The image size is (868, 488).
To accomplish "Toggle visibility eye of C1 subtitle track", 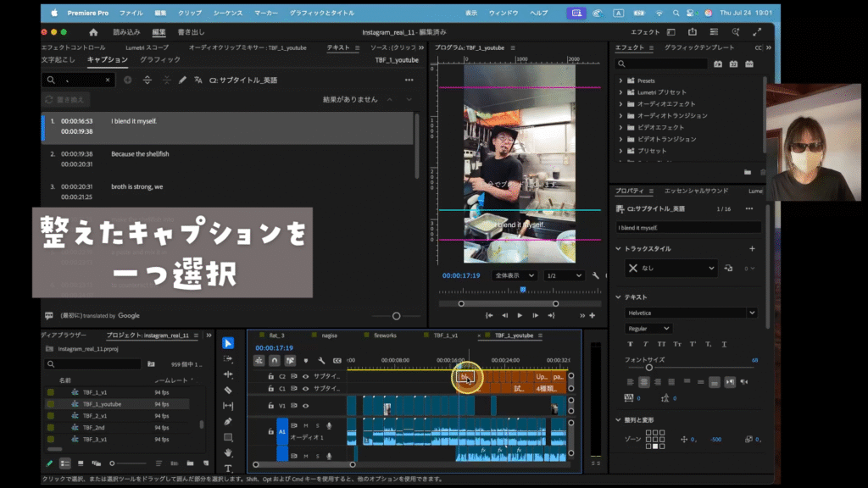I will tap(305, 388).
